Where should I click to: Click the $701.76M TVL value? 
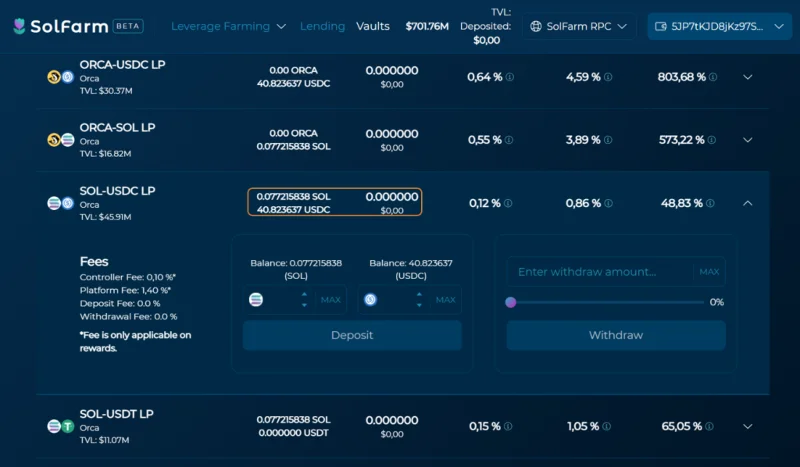(x=427, y=26)
